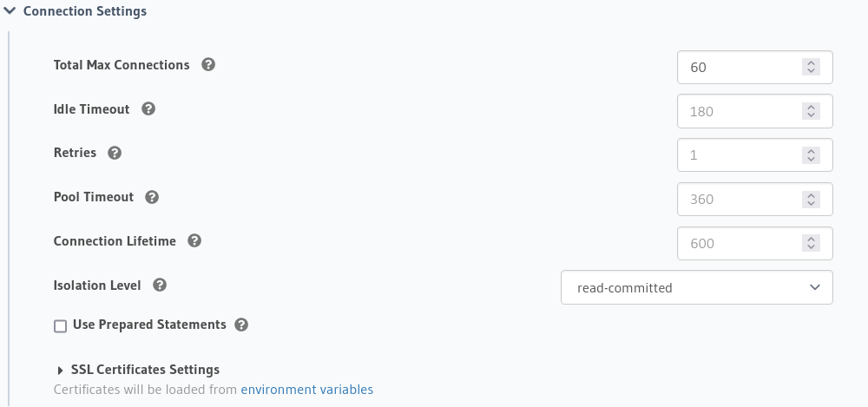Viewport: 868px width, 407px height.
Task: Show help for Pool Timeout
Action: point(152,197)
